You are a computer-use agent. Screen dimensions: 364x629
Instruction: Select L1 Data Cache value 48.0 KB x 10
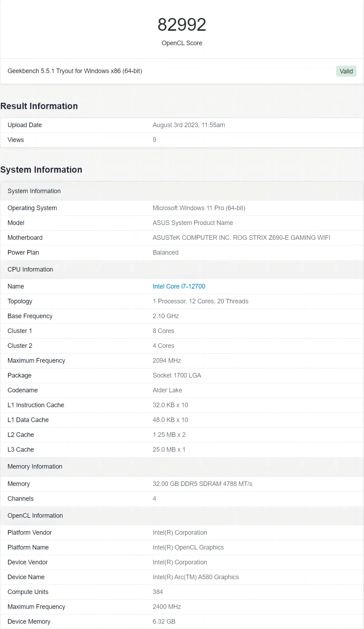pyautogui.click(x=170, y=420)
